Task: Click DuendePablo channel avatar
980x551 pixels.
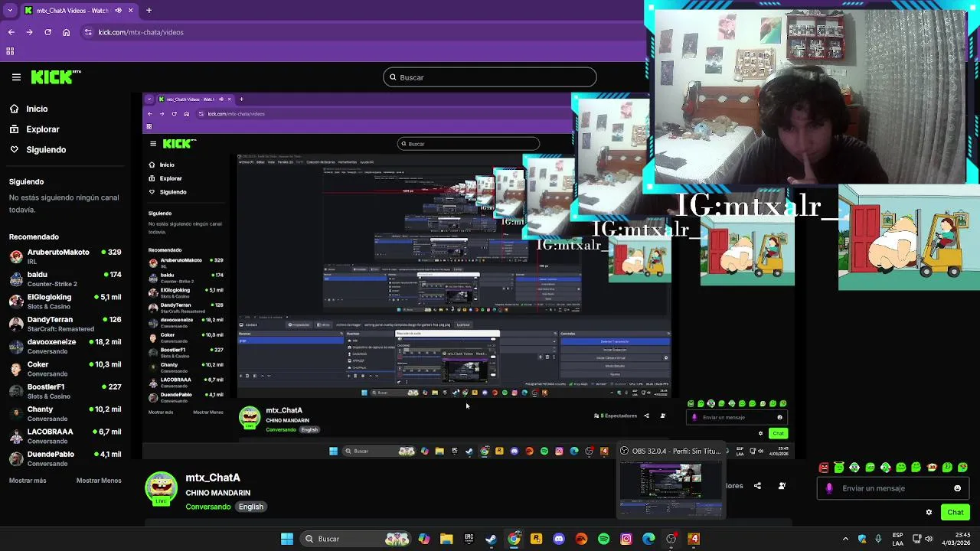Action: (x=16, y=458)
